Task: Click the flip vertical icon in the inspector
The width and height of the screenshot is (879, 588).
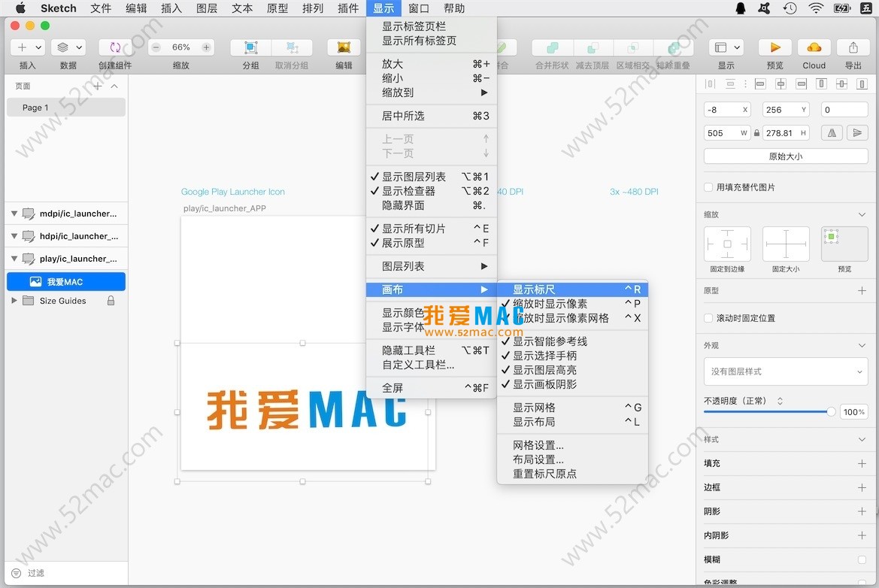Action: coord(857,133)
